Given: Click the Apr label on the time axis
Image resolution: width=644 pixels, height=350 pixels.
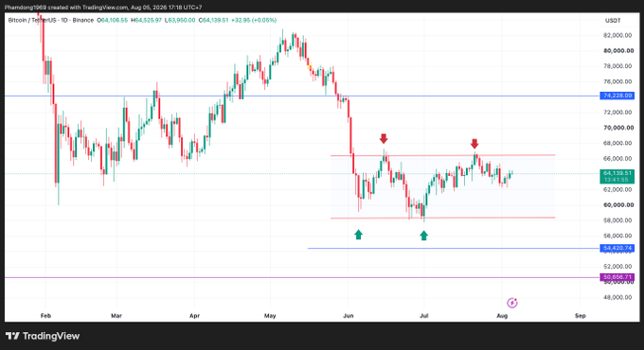Looking at the screenshot, I should (x=195, y=316).
